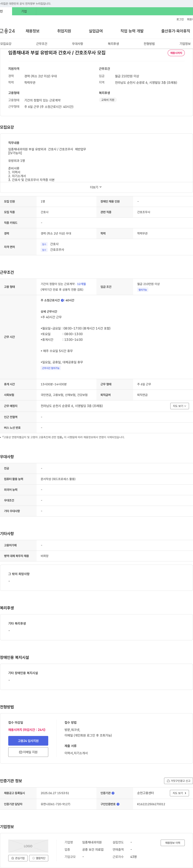Viewport: 193px width, 868px height.
Task: Click the 유한나(061-720-9127) contact text
Action: [x=55, y=804]
